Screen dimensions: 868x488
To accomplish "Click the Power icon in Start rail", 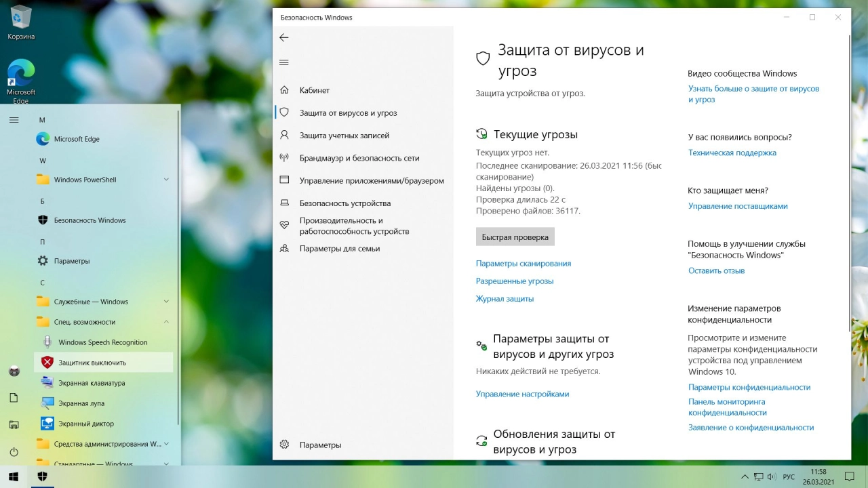I will click(14, 452).
